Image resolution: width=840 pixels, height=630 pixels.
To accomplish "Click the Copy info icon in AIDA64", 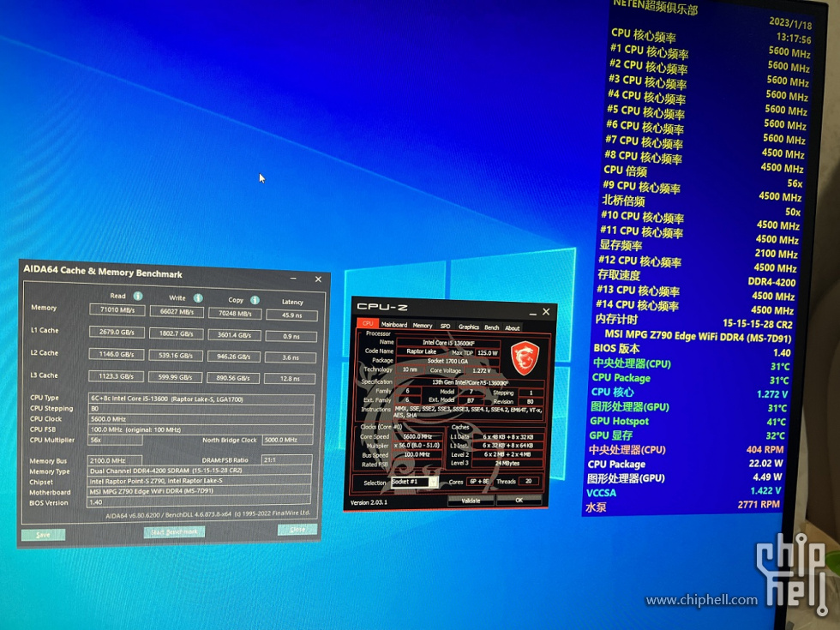I will [x=255, y=300].
